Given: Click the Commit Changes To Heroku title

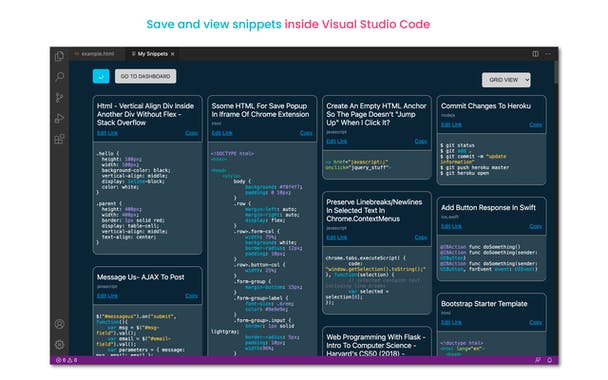Looking at the screenshot, I should pyautogui.click(x=486, y=106).
